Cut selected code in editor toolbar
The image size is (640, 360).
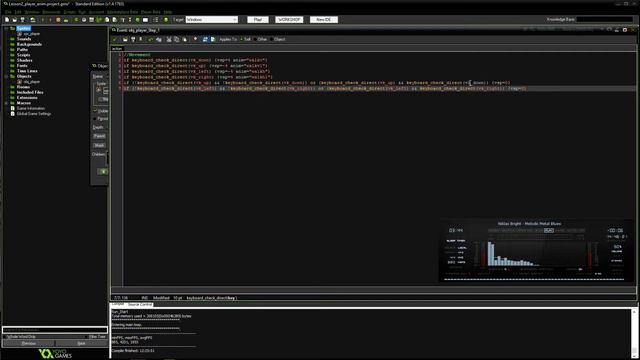169,39
